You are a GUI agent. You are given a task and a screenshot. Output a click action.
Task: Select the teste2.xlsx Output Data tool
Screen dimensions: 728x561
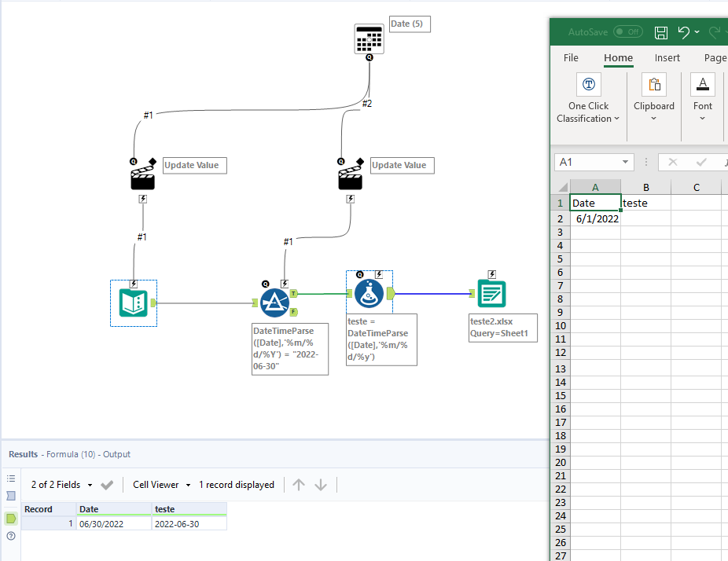[491, 294]
